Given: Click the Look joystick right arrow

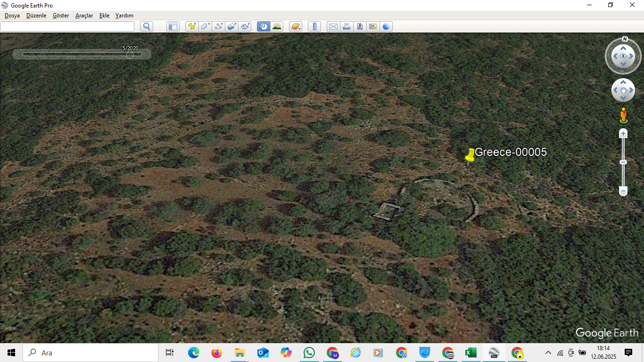Looking at the screenshot, I should (632, 57).
